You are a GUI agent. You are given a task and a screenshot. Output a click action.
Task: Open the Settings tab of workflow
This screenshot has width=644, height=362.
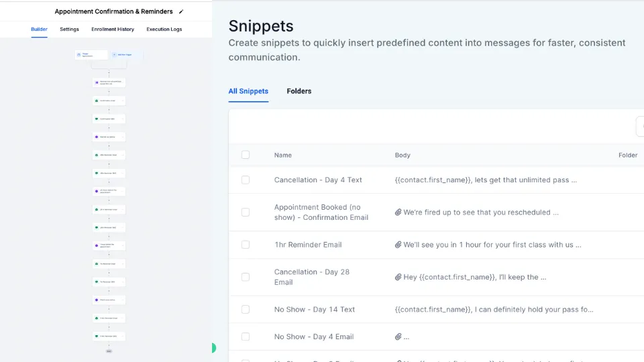click(69, 29)
